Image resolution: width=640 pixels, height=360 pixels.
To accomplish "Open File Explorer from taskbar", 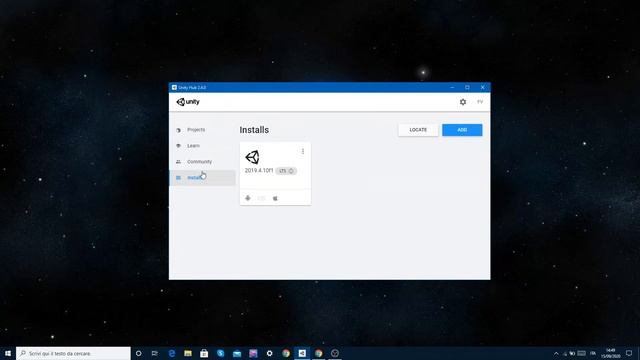I will click(188, 353).
